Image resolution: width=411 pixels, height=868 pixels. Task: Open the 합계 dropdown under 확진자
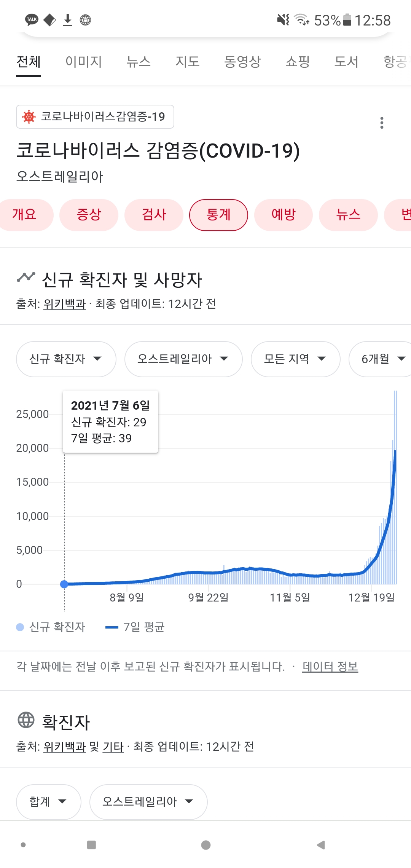(x=48, y=801)
